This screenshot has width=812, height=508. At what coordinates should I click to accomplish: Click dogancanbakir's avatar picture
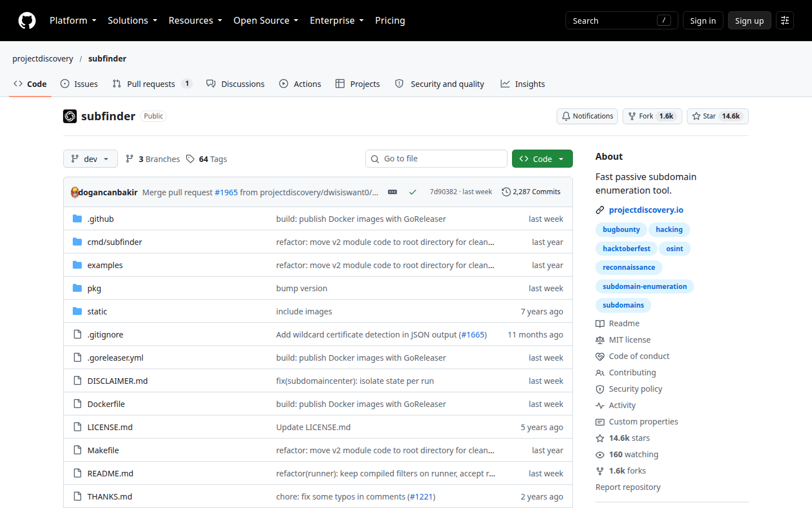[x=75, y=192]
